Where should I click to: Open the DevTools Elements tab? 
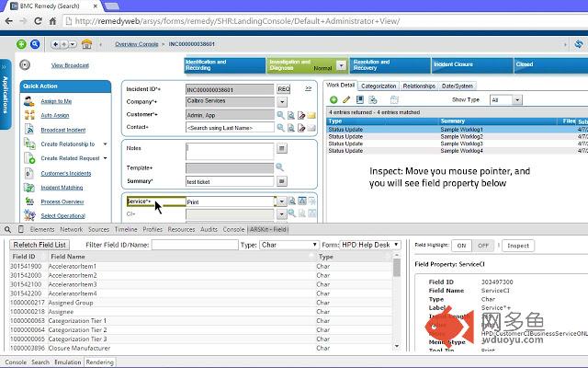(42, 229)
